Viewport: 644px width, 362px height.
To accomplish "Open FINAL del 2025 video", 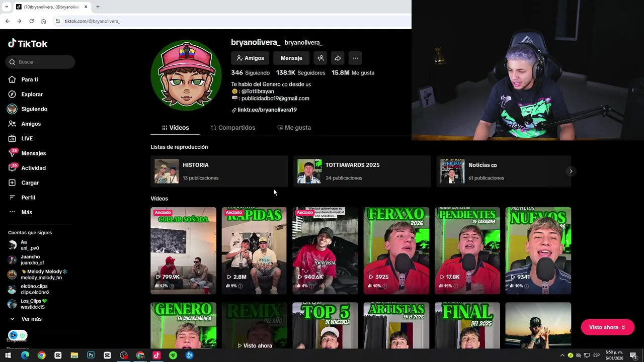I will [x=467, y=325].
